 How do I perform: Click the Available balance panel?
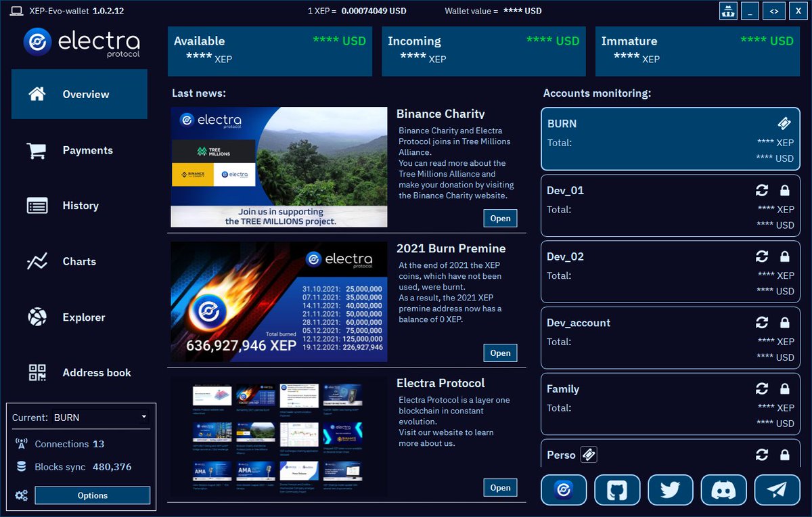coord(270,51)
